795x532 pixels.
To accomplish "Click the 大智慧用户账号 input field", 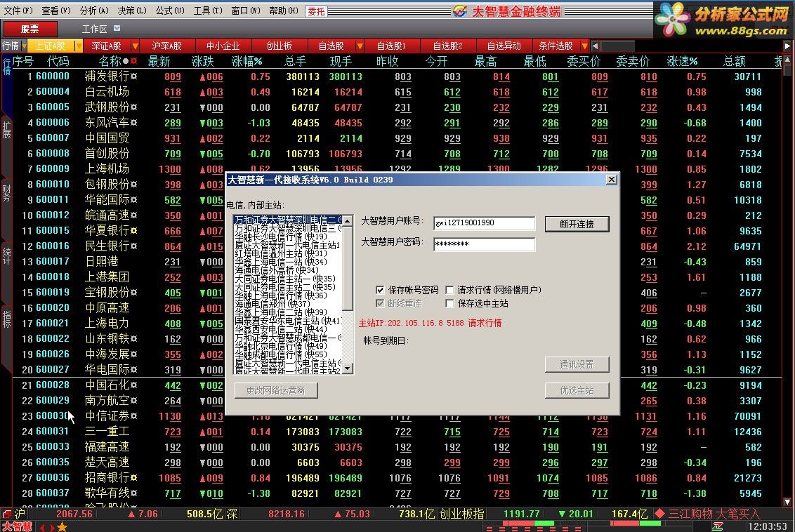I will click(484, 223).
